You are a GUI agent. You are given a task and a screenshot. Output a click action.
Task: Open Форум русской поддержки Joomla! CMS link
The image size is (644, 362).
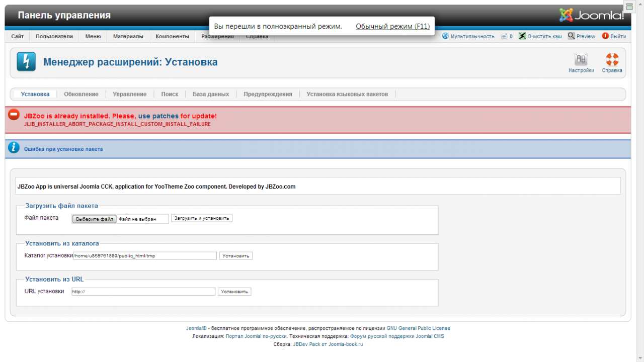click(397, 336)
